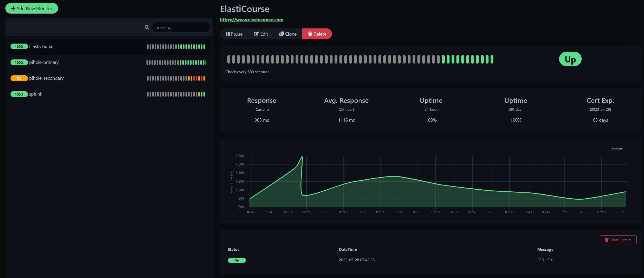The width and height of the screenshot is (644, 278).
Task: Click the heartbeat bar of pihole-secondary
Action: [x=176, y=78]
